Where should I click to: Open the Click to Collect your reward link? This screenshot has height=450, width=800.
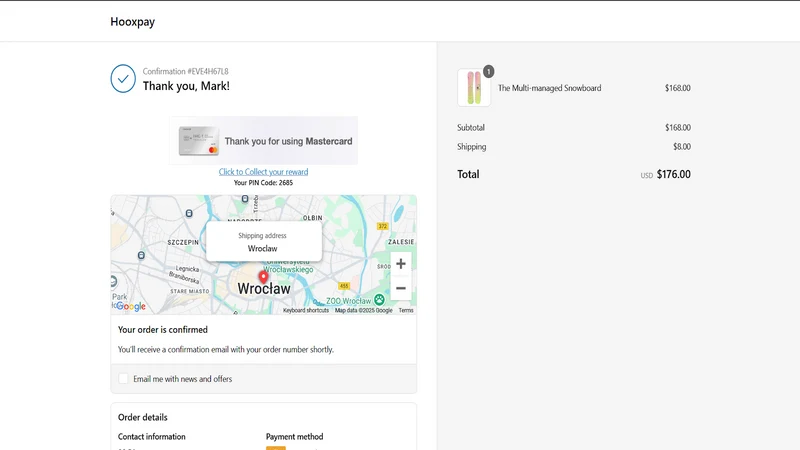coord(263,172)
